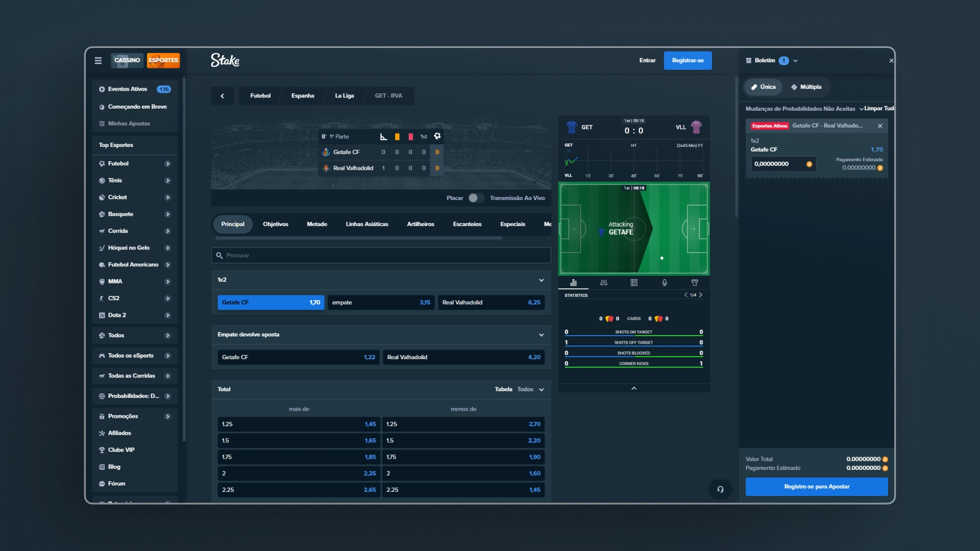This screenshot has height=551, width=980.
Task: Open live support headset icon
Action: point(720,489)
